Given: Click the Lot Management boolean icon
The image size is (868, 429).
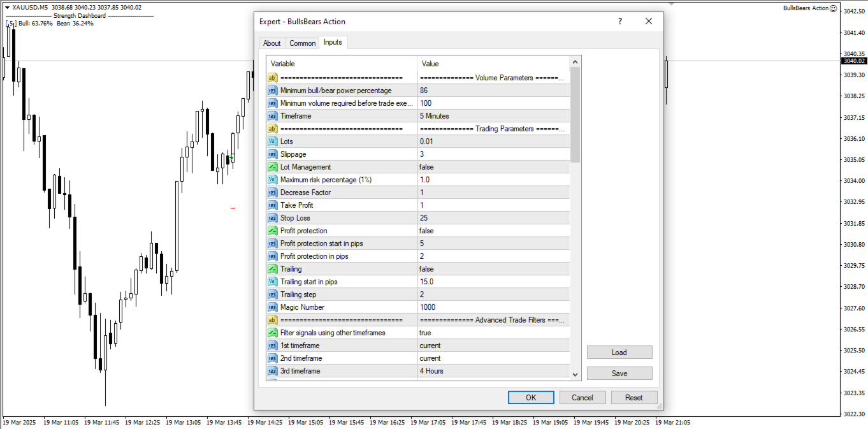Looking at the screenshot, I should [x=272, y=167].
